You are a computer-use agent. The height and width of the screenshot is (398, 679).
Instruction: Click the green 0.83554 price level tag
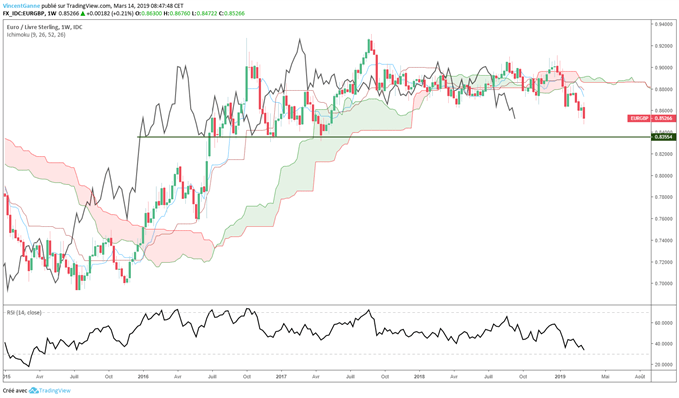point(663,137)
